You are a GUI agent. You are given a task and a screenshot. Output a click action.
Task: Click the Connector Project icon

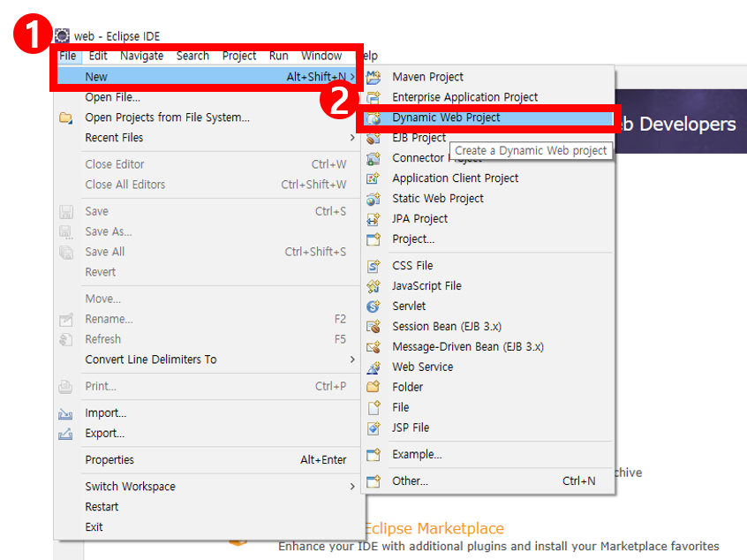373,158
